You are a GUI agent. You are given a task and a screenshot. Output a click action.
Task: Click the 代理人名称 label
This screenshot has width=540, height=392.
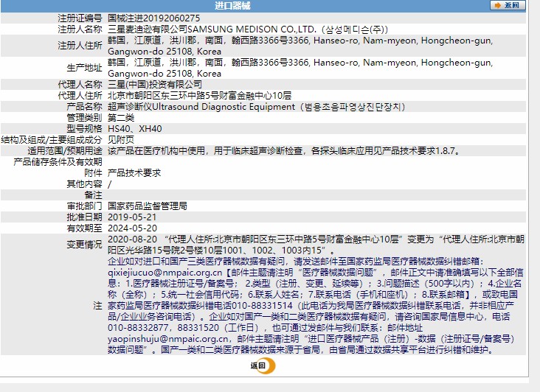click(80, 84)
